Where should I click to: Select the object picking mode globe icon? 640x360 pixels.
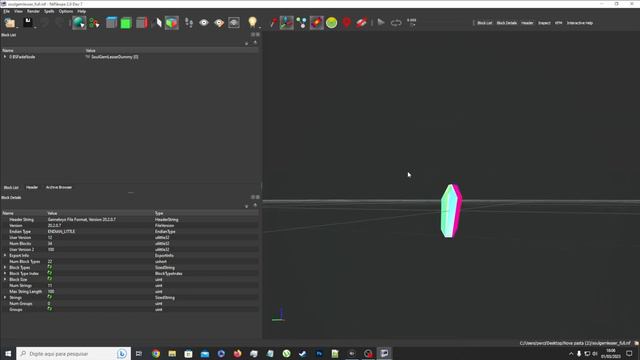[x=79, y=22]
